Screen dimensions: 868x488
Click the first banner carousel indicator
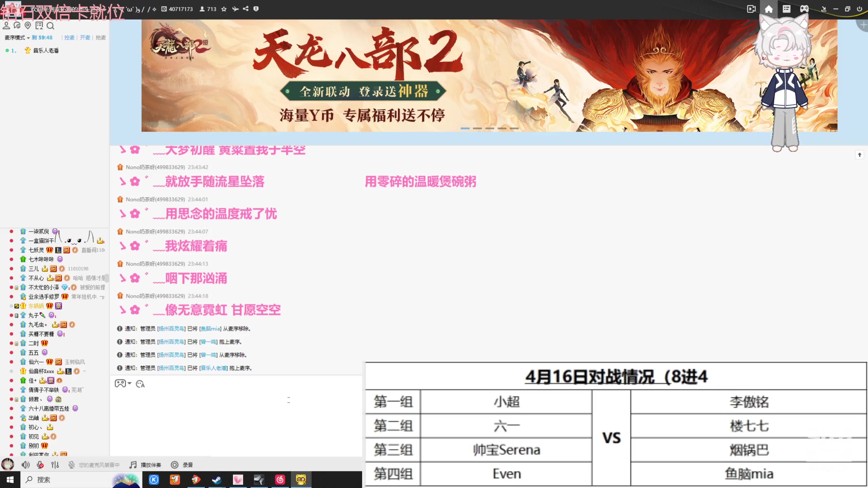tap(465, 128)
